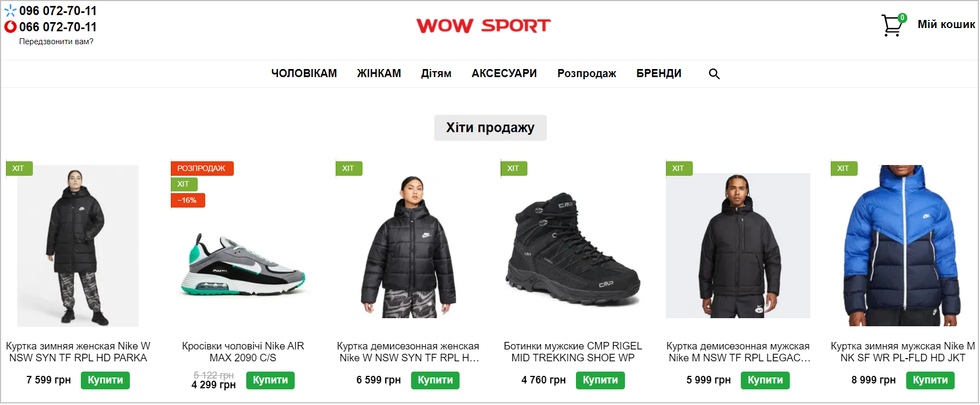980x405 pixels.
Task: Click the Kyivstar phone operator icon
Action: click(x=10, y=11)
